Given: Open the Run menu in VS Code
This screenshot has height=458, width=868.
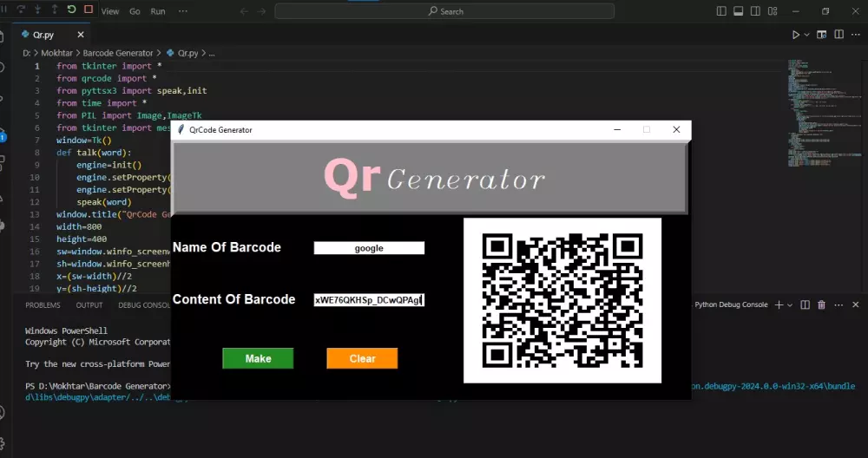Looking at the screenshot, I should click(158, 11).
